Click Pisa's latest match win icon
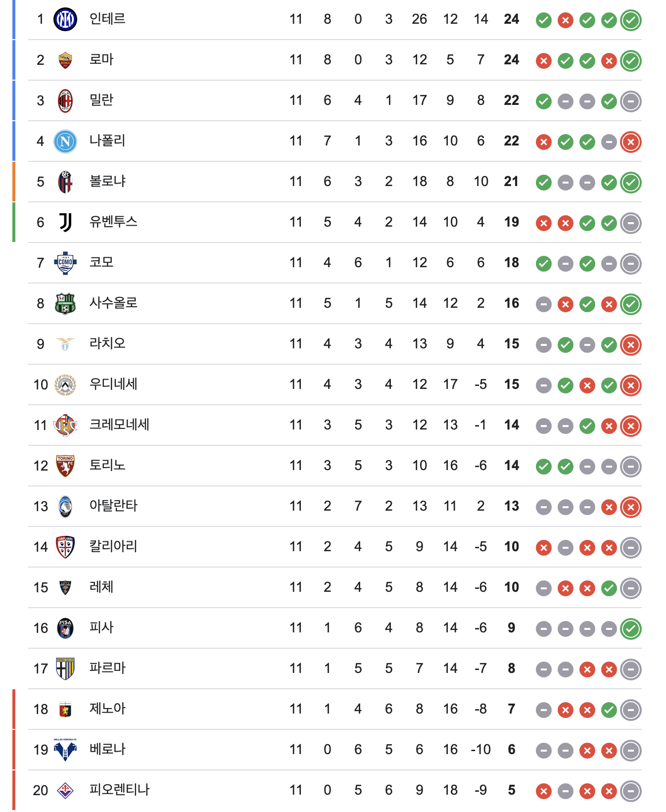 [x=631, y=629]
